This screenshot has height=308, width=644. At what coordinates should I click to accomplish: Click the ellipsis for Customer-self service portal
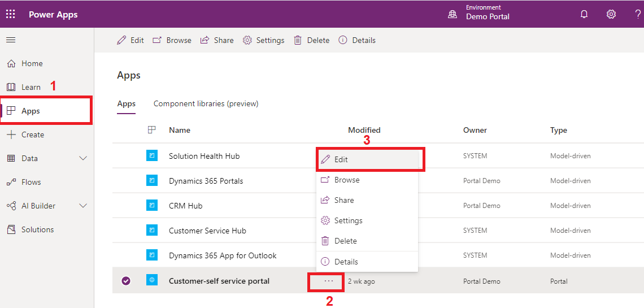329,281
